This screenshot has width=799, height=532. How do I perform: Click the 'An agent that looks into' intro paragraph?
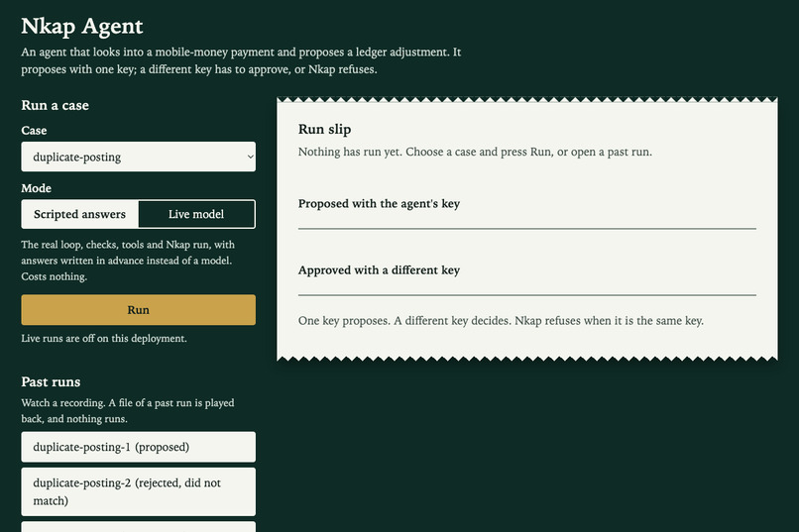pyautogui.click(x=241, y=60)
